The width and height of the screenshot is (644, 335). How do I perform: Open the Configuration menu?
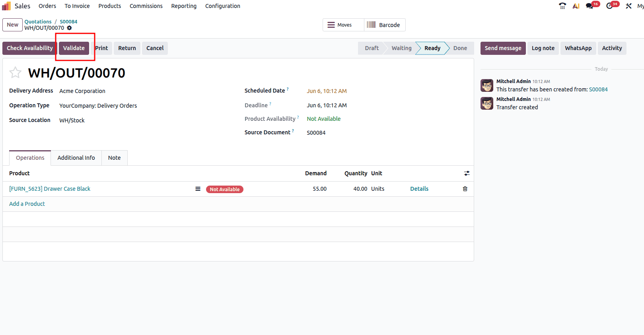click(x=223, y=6)
